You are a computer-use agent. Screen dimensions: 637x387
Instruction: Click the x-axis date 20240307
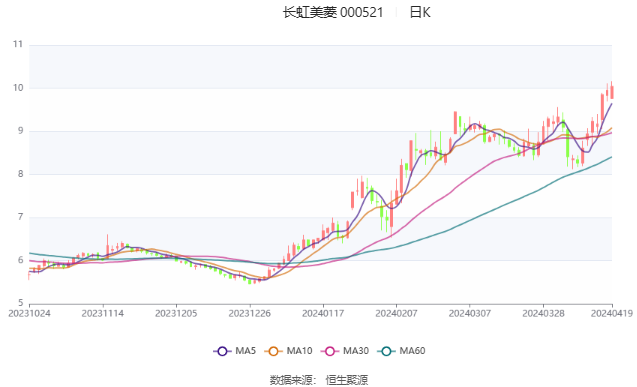click(470, 313)
